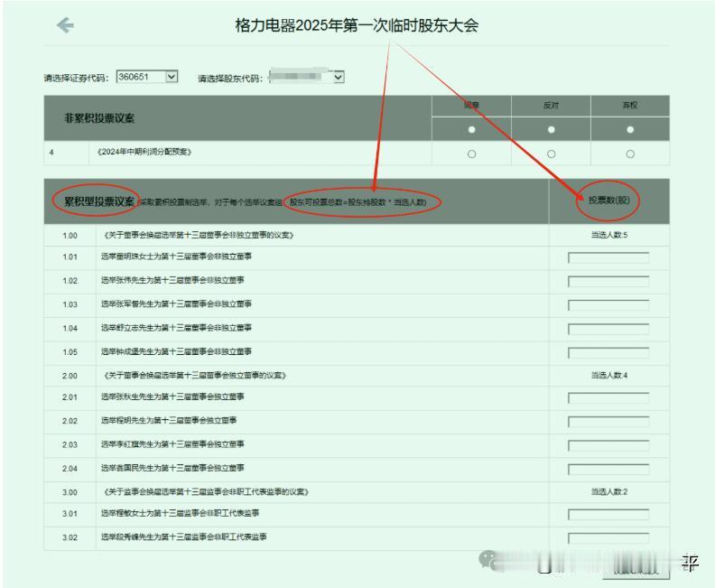Click row text 选举程明先生为第十三届董事会独立董事

(x=169, y=420)
